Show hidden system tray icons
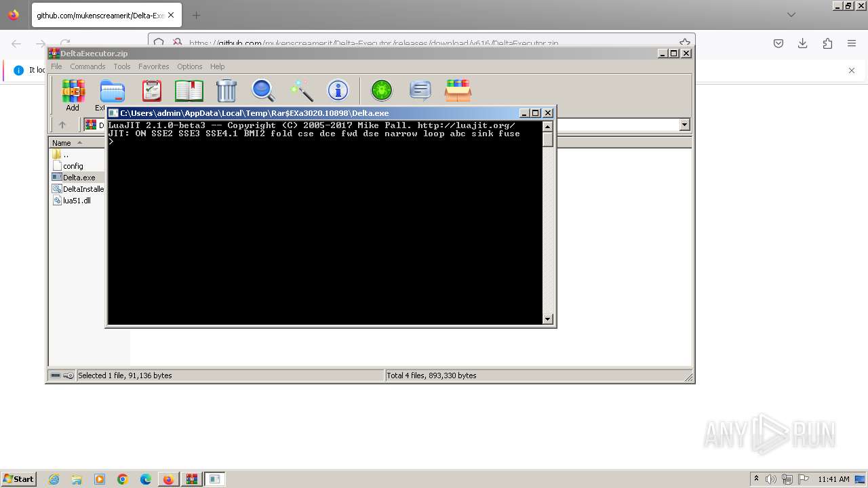The image size is (868, 488). pyautogui.click(x=757, y=479)
